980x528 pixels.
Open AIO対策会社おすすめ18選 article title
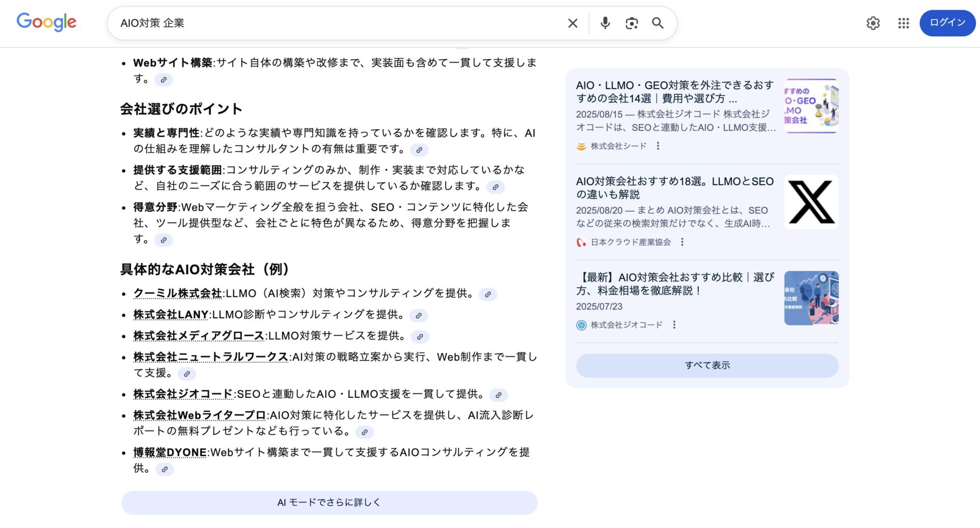click(x=675, y=188)
